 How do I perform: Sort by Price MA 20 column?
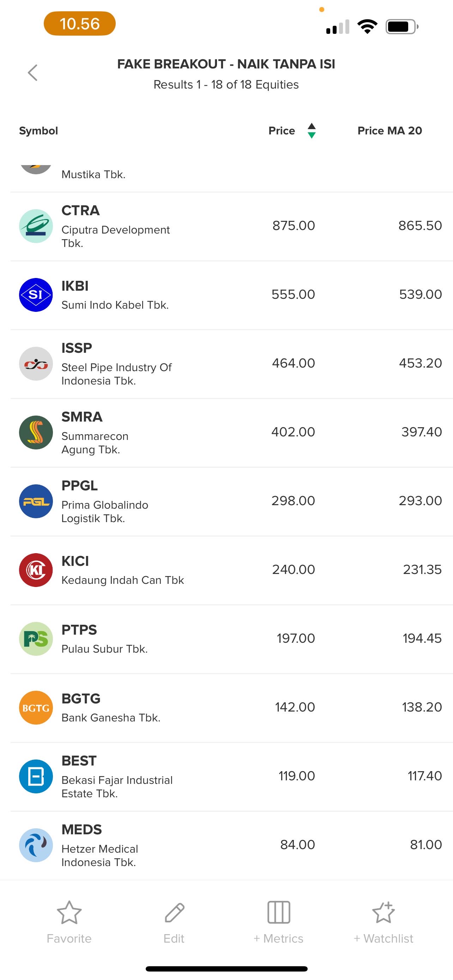point(389,131)
